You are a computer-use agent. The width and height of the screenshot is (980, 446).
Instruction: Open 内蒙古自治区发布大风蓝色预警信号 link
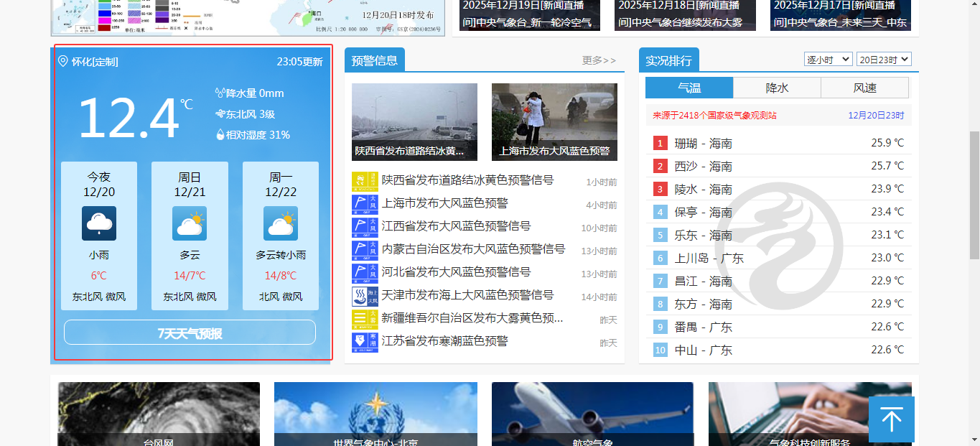pyautogui.click(x=473, y=249)
